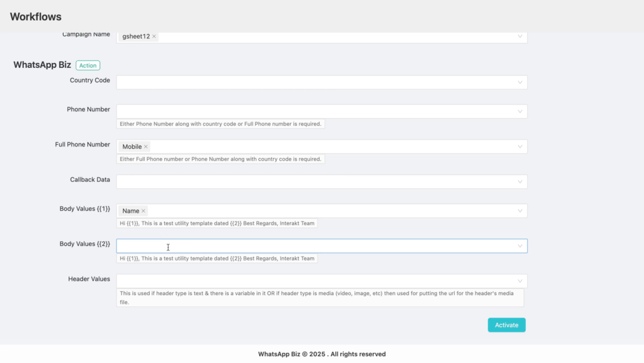Expand the Header Values dropdown arrow

click(x=519, y=281)
